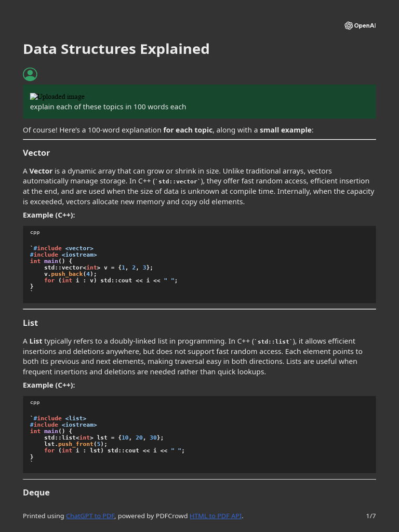Click the broken uploaded image icon
Viewport: 399px width, 532px height.
click(x=34, y=97)
